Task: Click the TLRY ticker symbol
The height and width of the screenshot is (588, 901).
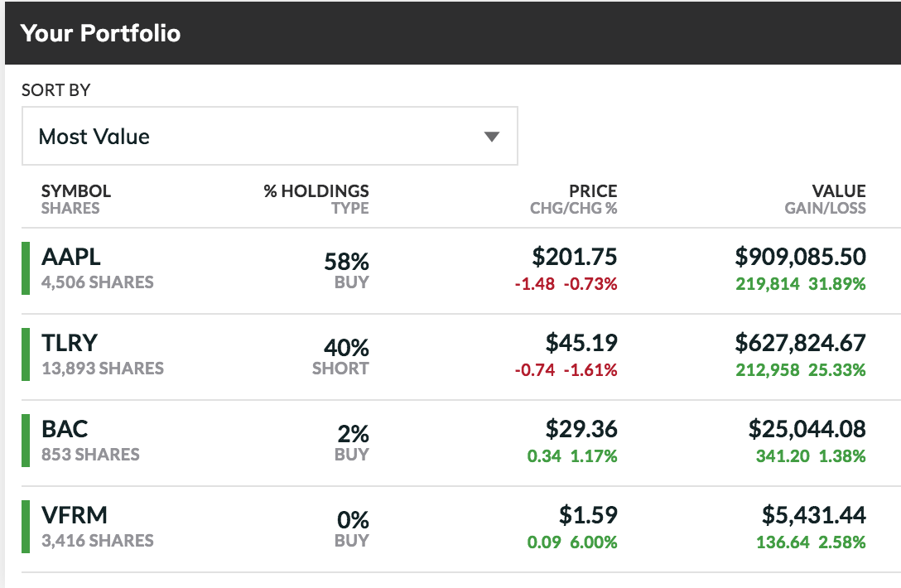Action: [x=69, y=343]
